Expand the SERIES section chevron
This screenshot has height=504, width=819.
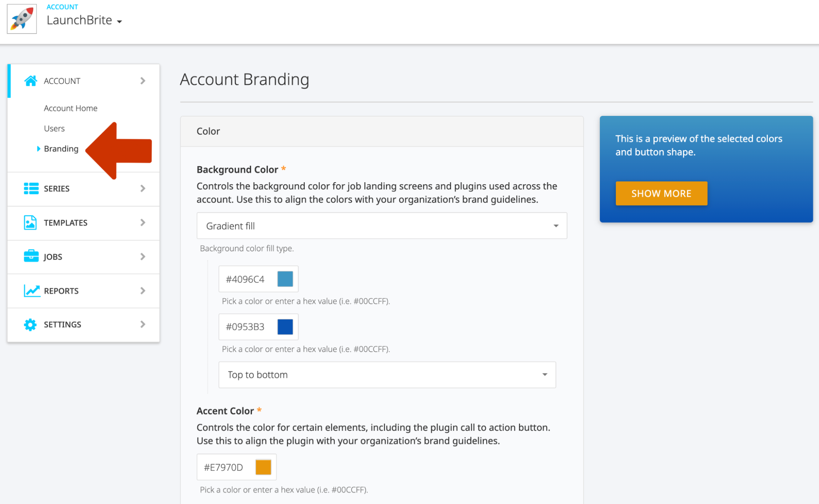[143, 188]
